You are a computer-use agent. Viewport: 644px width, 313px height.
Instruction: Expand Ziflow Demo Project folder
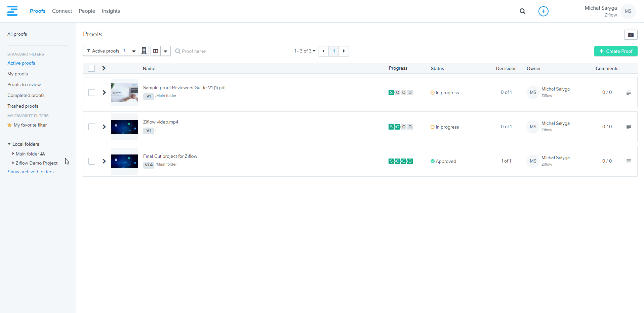coord(13,163)
